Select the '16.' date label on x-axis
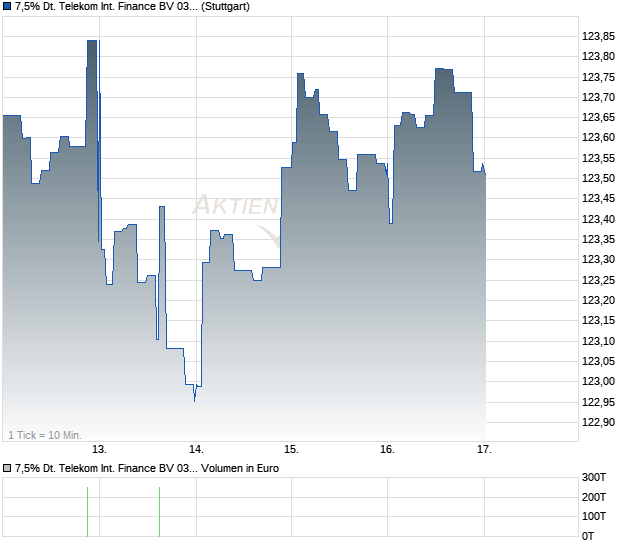 pos(388,450)
